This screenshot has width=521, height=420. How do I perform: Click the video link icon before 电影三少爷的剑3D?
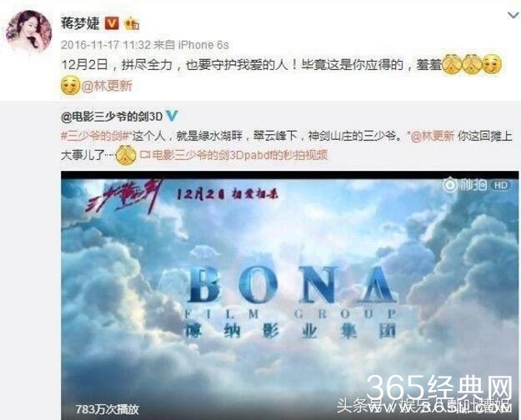pyautogui.click(x=145, y=155)
